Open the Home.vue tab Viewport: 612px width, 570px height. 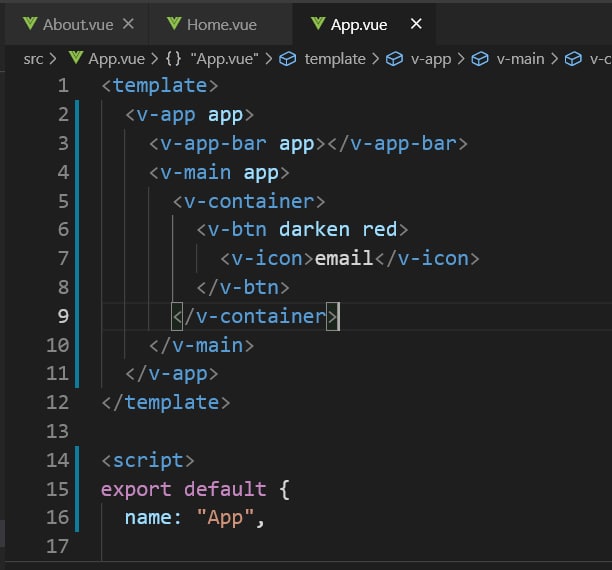[222, 25]
